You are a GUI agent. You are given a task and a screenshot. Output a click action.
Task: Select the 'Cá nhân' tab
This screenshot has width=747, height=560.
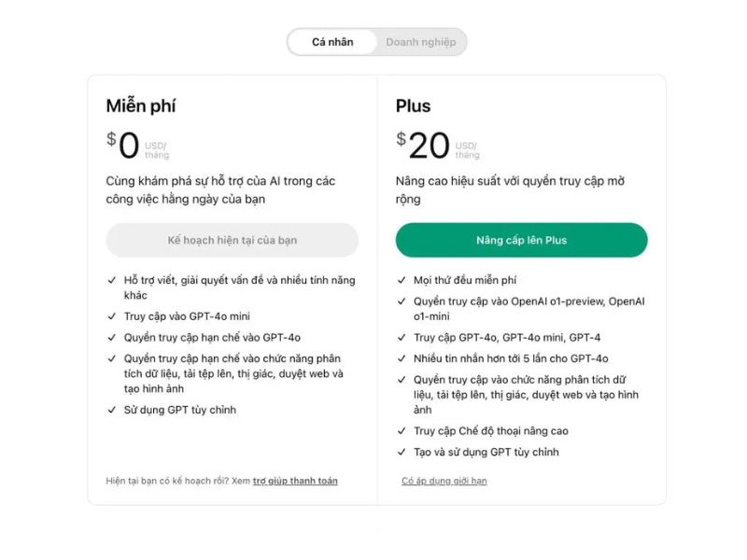tap(331, 41)
